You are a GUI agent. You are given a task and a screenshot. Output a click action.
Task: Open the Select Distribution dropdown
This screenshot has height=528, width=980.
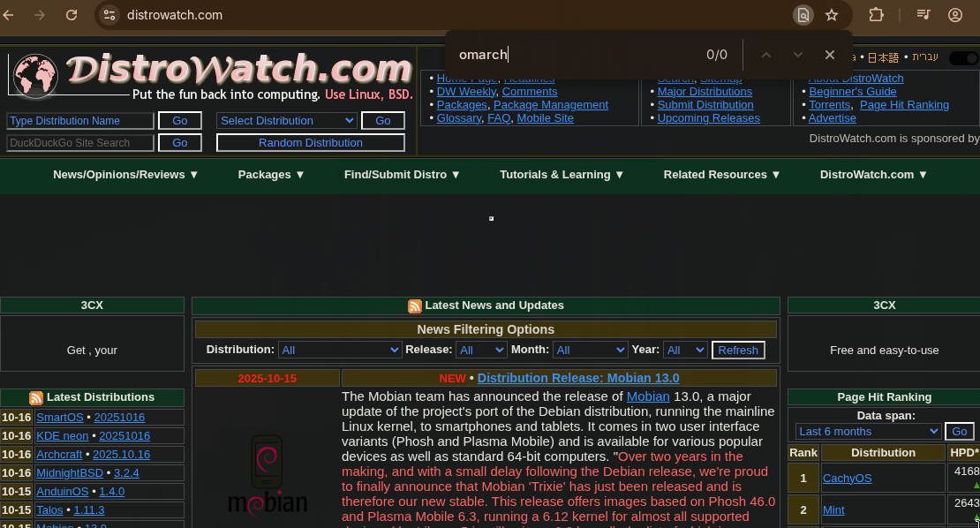(287, 121)
